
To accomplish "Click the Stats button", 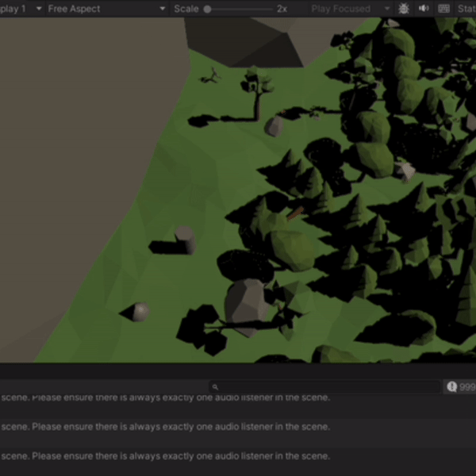I will [466, 9].
